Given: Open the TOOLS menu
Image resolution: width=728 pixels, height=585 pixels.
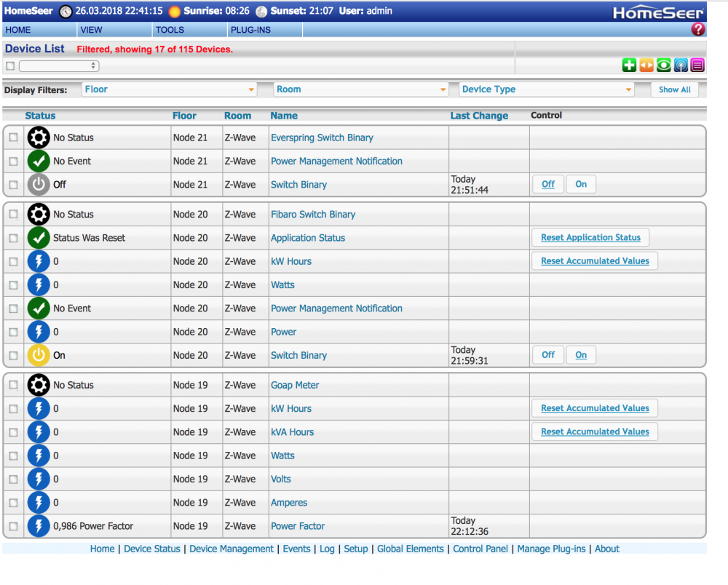Looking at the screenshot, I should 170,30.
